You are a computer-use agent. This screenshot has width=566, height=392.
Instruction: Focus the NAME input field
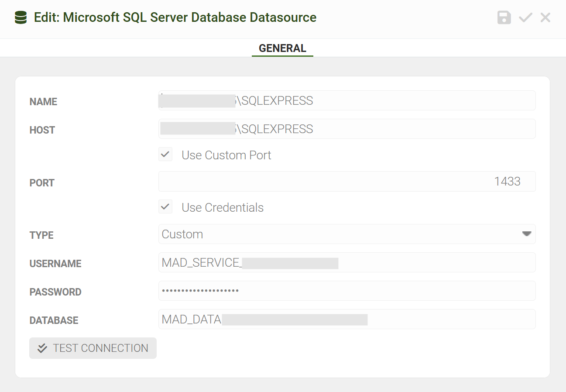coord(347,100)
